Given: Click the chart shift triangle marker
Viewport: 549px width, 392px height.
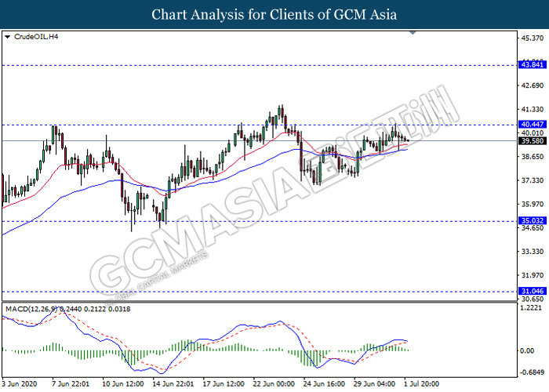Looking at the screenshot, I should click(413, 33).
